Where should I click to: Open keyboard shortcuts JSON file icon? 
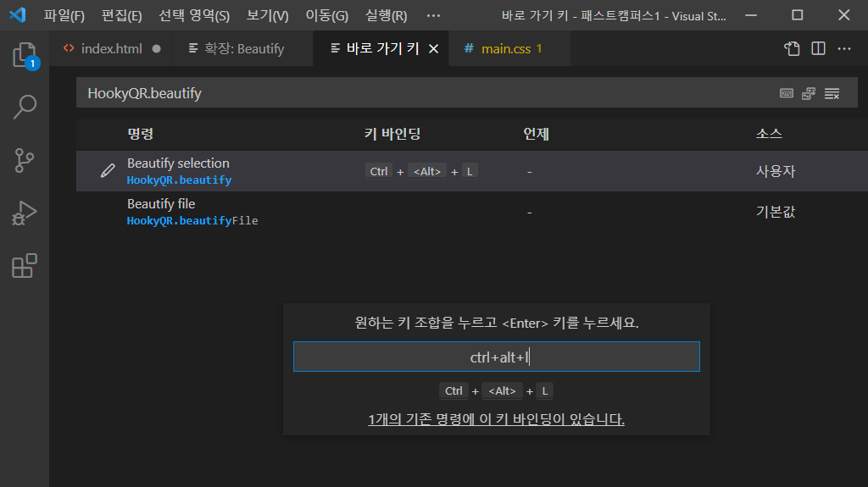793,49
